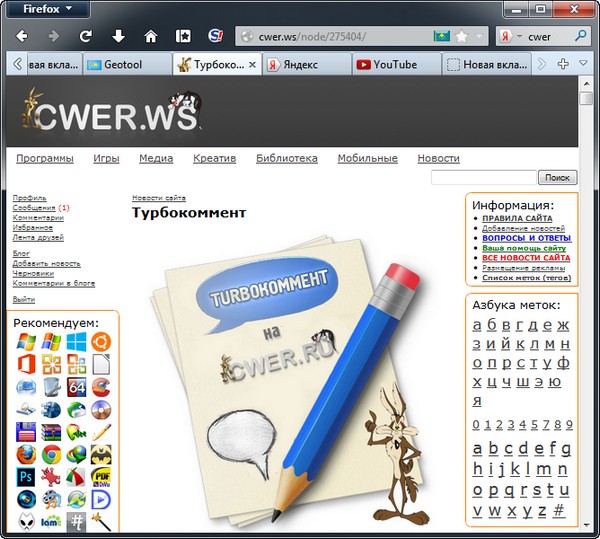This screenshot has width=600, height=539.
Task: Click the page vertical scrollbar
Action: (x=586, y=300)
